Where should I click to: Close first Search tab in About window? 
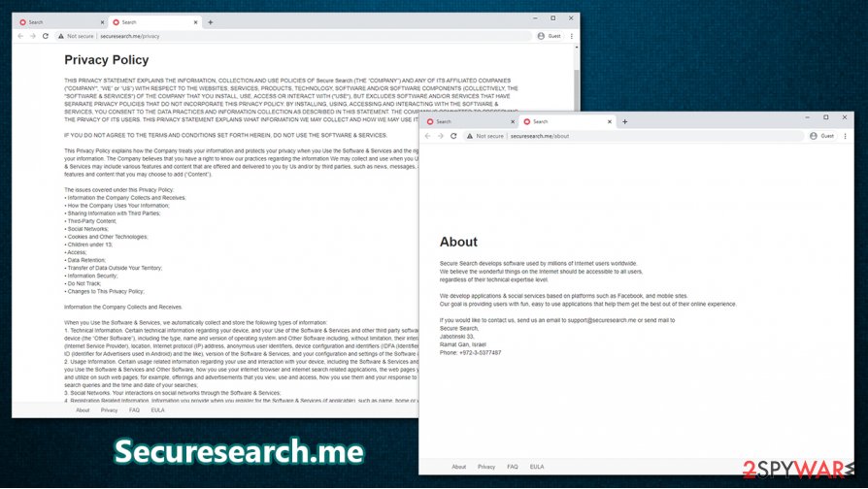513,121
